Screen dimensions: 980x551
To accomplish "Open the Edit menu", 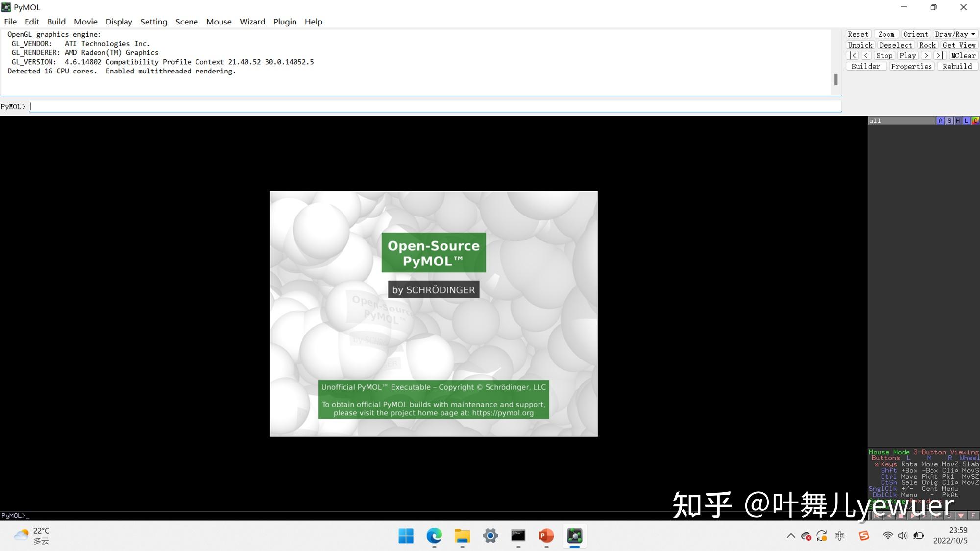I will point(32,22).
